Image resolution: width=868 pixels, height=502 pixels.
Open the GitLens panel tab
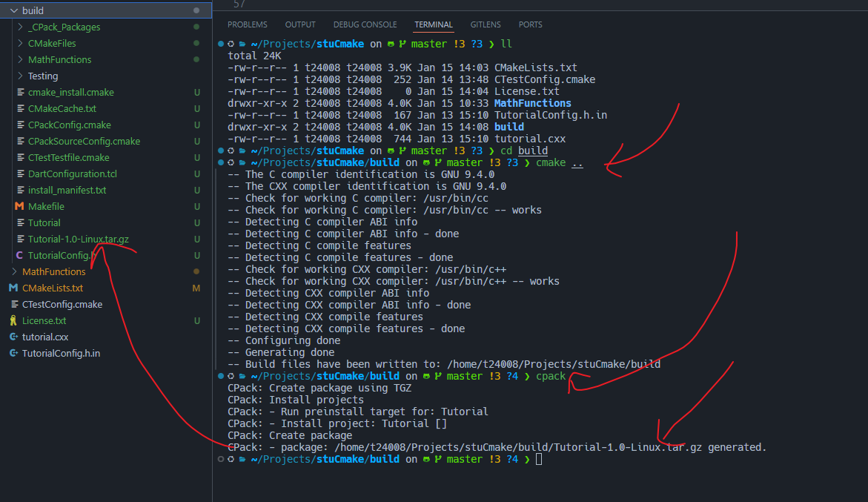pyautogui.click(x=485, y=24)
